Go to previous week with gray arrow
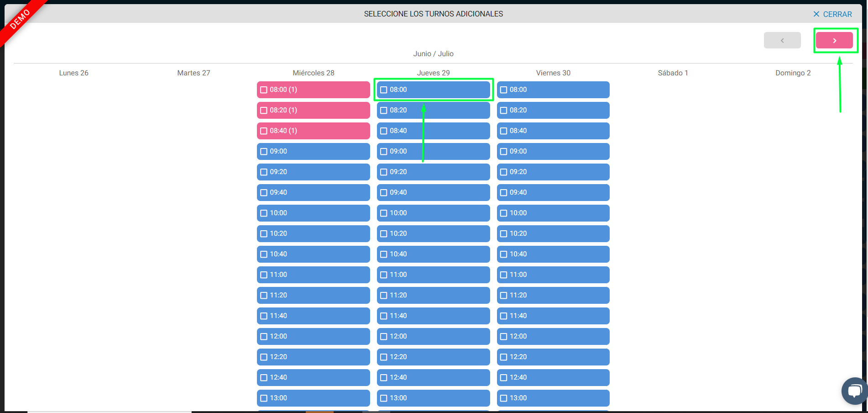This screenshot has height=413, width=868. 782,40
